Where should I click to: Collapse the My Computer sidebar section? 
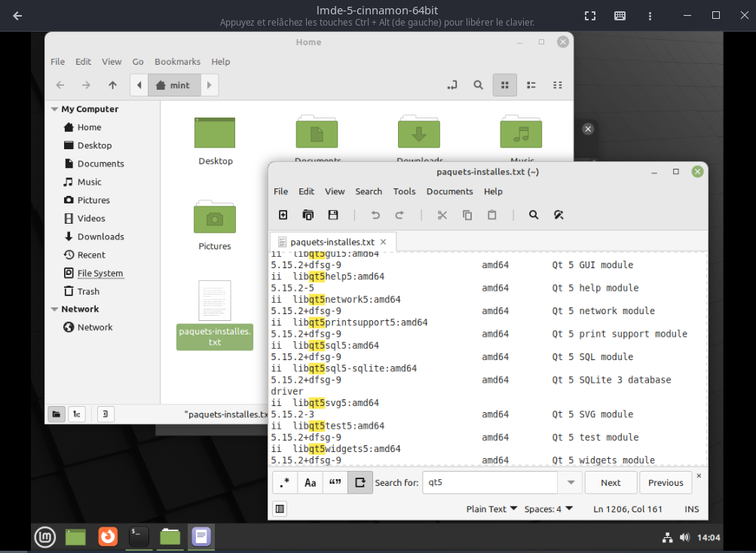(55, 109)
